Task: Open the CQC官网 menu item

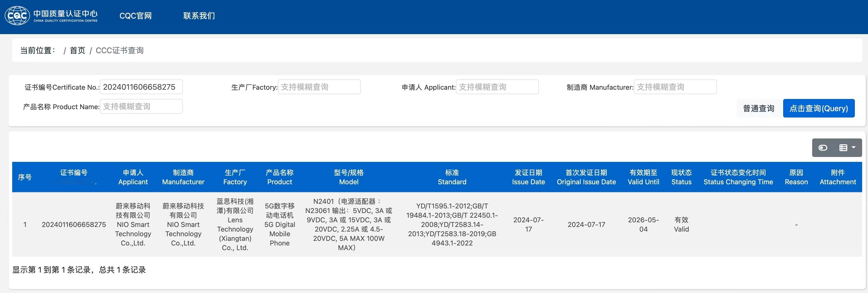Action: point(136,16)
